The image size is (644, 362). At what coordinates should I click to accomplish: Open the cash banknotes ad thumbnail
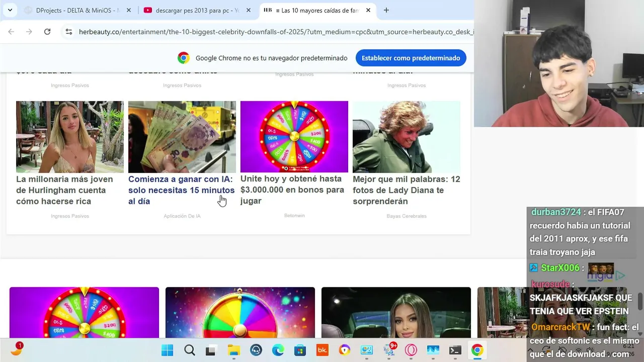182,137
